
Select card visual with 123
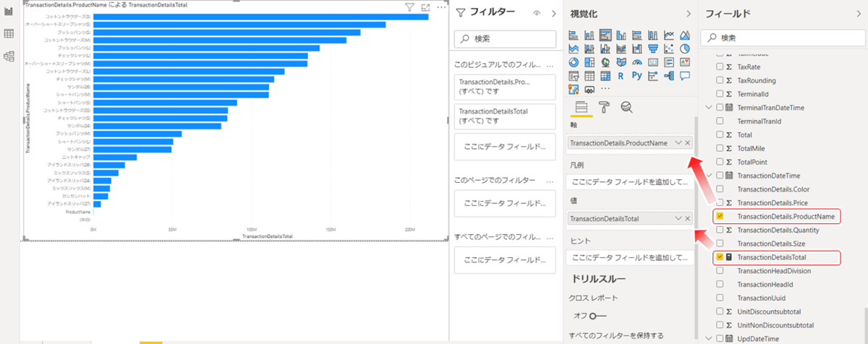(x=653, y=62)
